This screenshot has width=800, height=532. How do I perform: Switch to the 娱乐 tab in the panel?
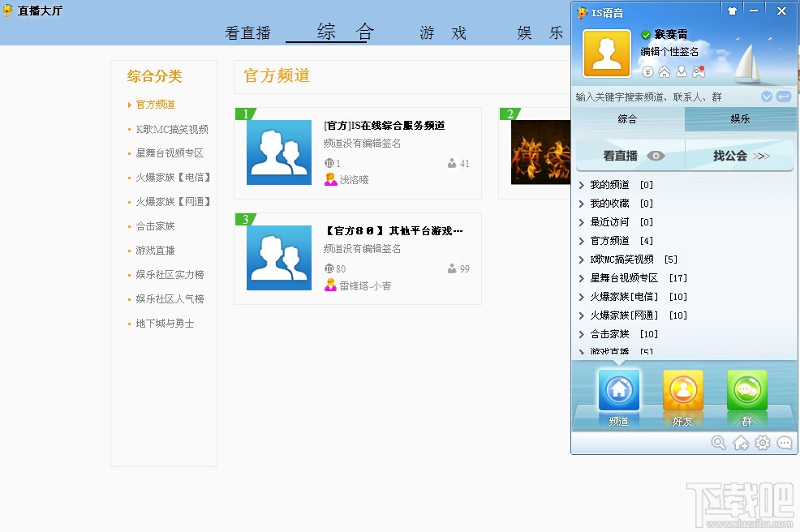[739, 119]
